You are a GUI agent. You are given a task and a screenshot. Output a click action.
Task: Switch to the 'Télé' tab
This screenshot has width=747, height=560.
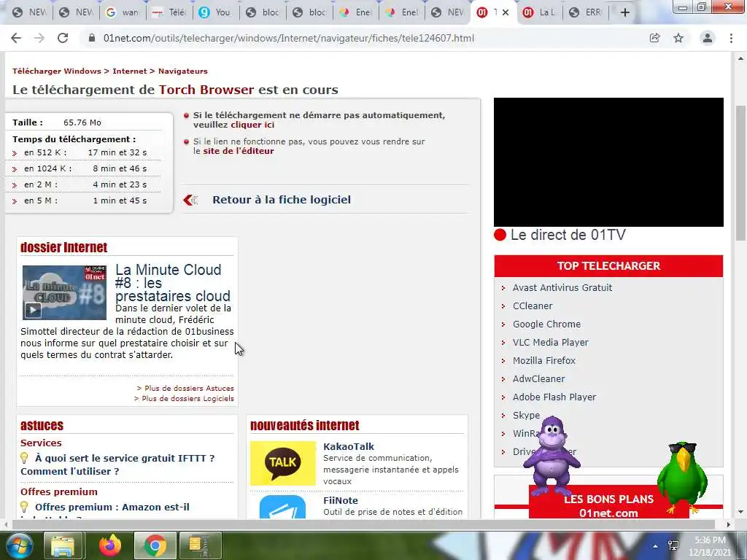click(x=170, y=12)
